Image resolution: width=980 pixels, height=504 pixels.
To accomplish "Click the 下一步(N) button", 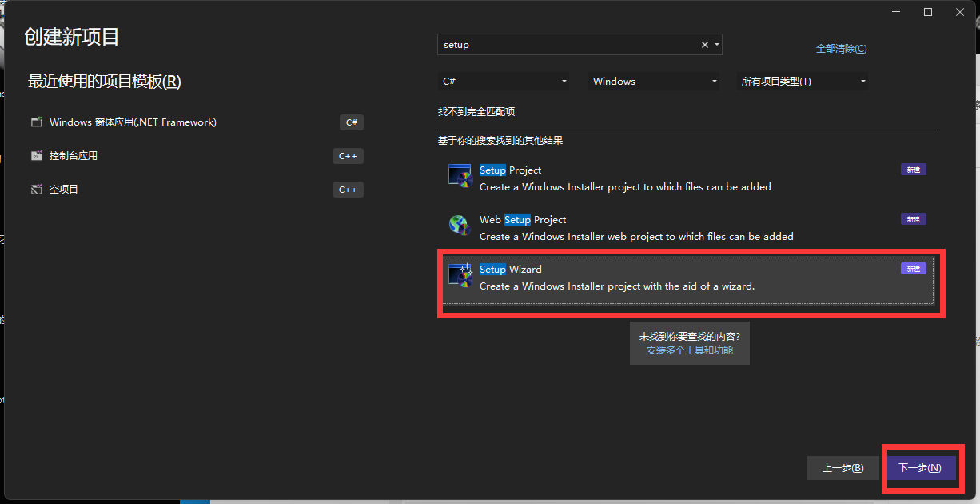I will click(x=920, y=468).
